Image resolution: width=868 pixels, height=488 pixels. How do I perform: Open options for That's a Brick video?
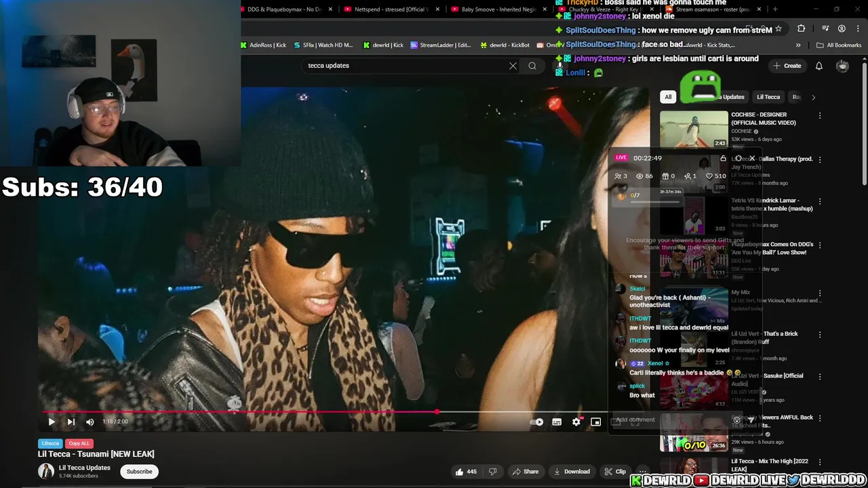click(x=820, y=335)
